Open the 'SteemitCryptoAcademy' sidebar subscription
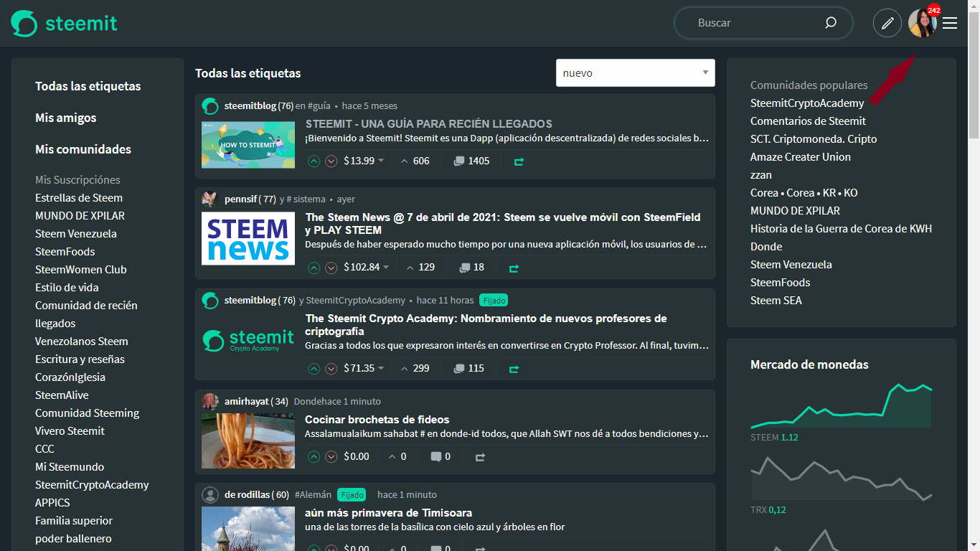The width and height of the screenshot is (980, 551). click(x=92, y=485)
